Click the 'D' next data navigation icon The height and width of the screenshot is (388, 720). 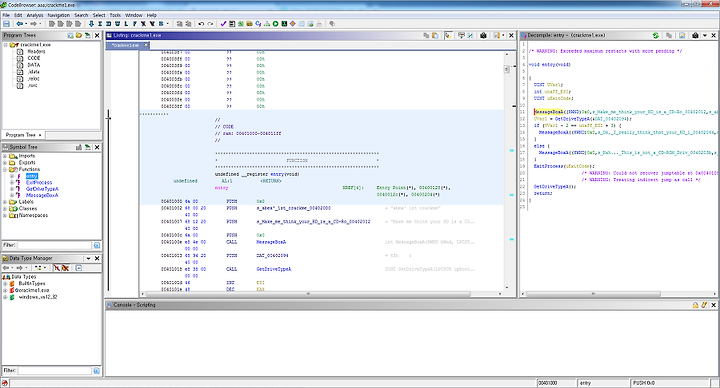[x=108, y=24]
